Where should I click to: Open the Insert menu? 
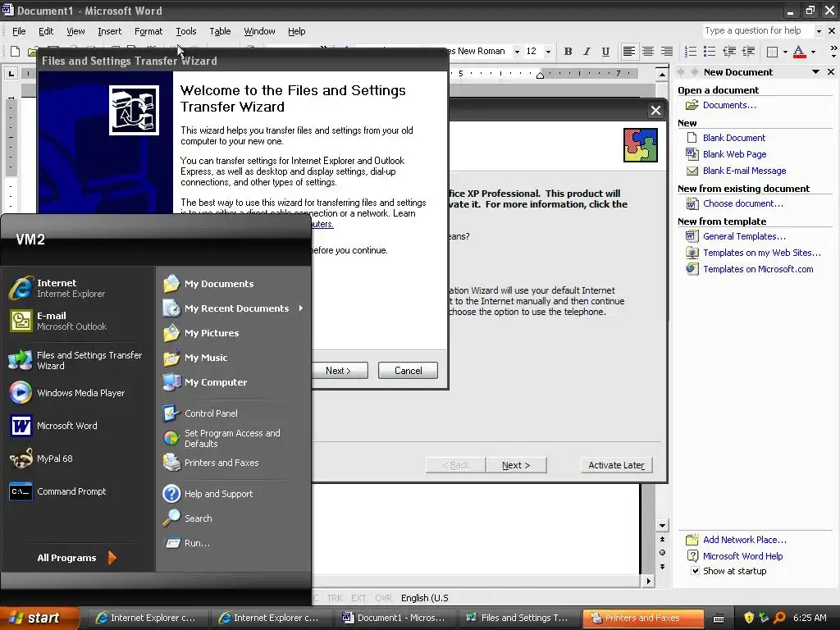109,31
